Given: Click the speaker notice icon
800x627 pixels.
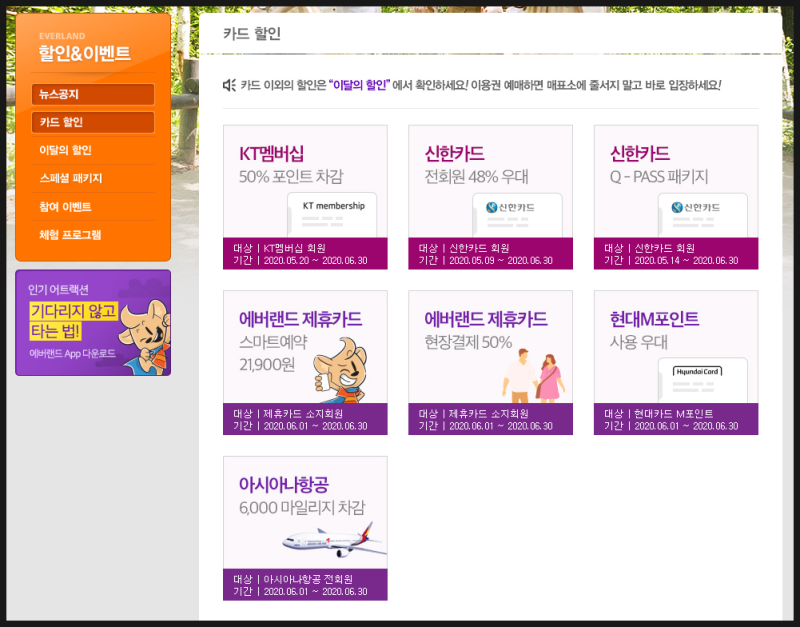Looking at the screenshot, I should coord(229,85).
